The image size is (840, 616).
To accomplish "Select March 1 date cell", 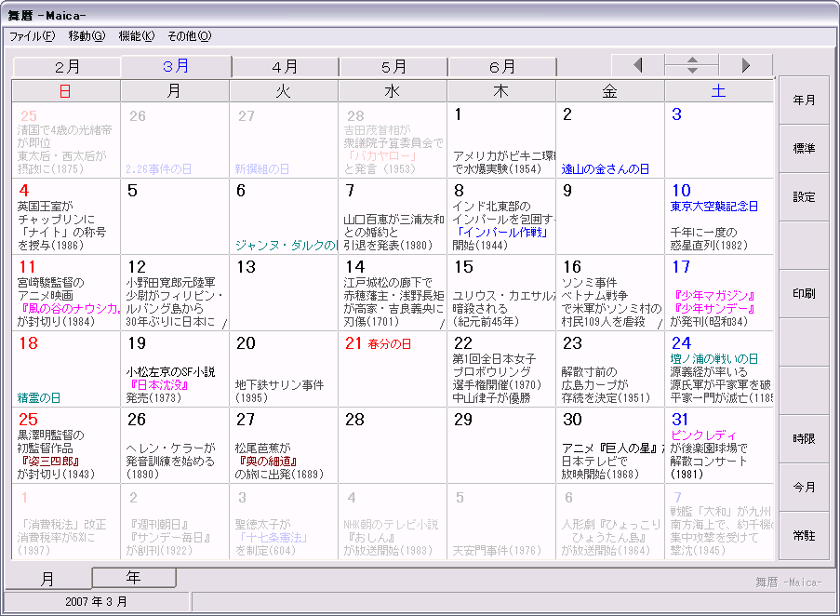I will pyautogui.click(x=500, y=141).
